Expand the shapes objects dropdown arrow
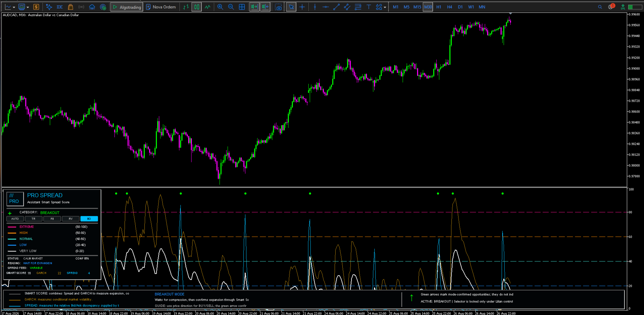The width and height of the screenshot is (644, 315). 385,7
